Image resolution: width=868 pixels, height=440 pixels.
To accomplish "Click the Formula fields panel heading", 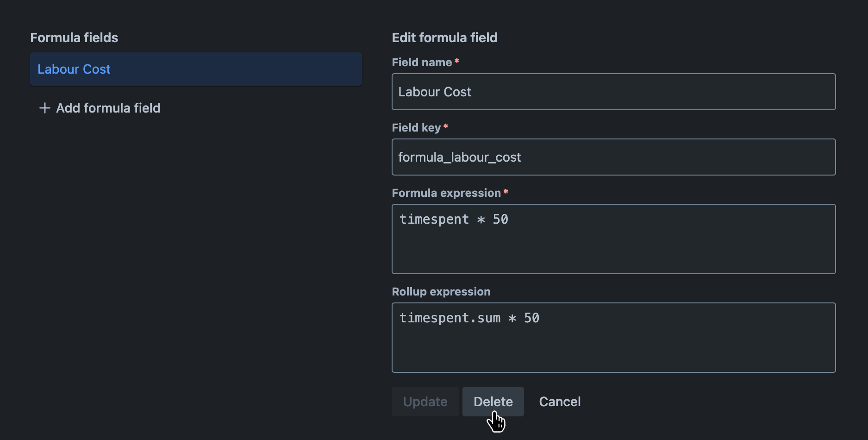I will [x=74, y=37].
